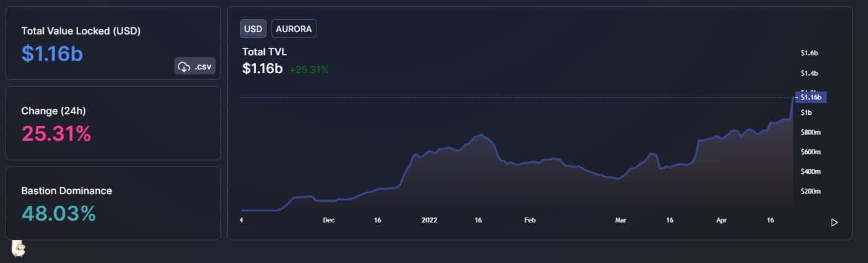Click the Mar label on the time axis
The image size is (868, 263).
coord(621,220)
